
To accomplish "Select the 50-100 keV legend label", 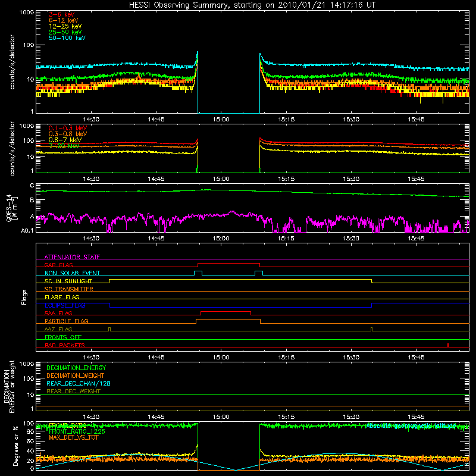I will point(67,38).
